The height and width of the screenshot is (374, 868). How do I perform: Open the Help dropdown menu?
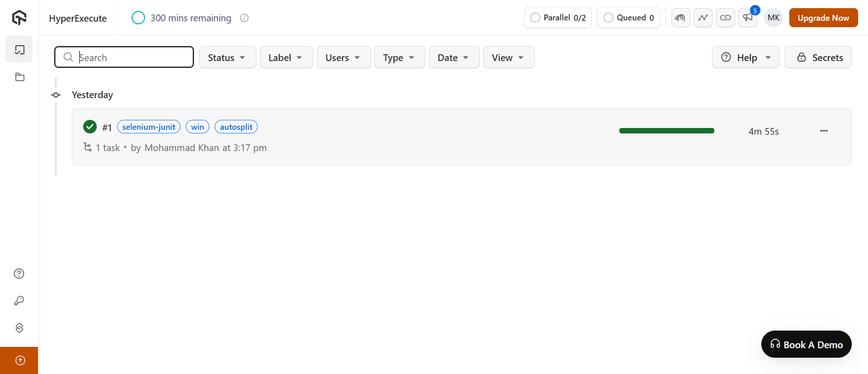745,57
